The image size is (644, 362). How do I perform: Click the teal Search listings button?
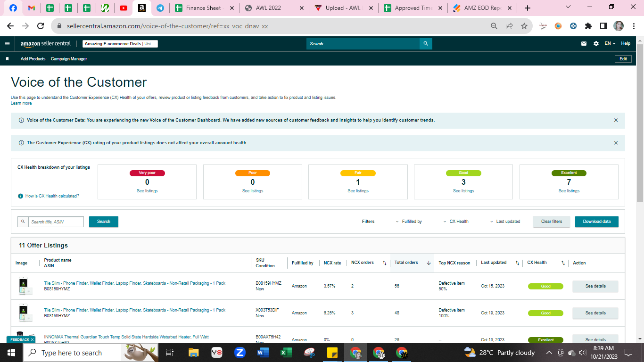(x=104, y=222)
